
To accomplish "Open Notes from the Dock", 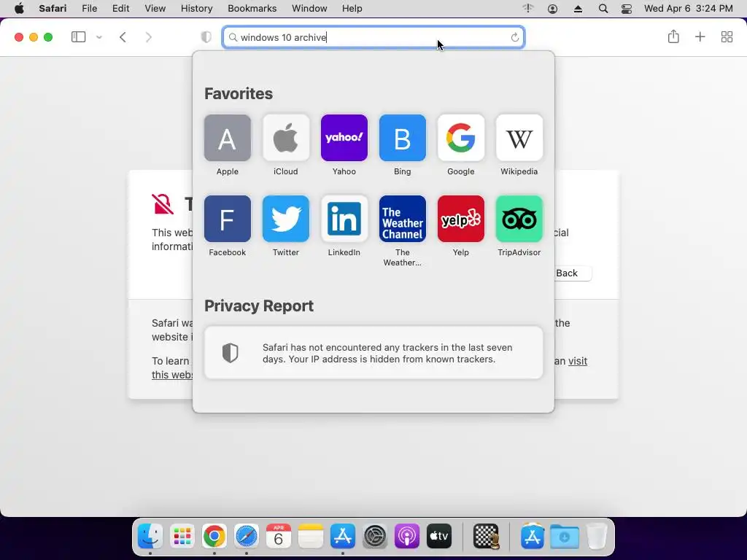I will 311,536.
